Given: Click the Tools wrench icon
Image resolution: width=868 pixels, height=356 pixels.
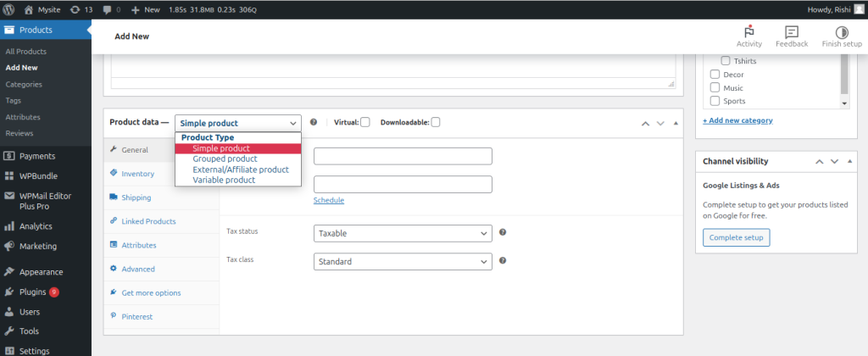Looking at the screenshot, I should [8, 331].
